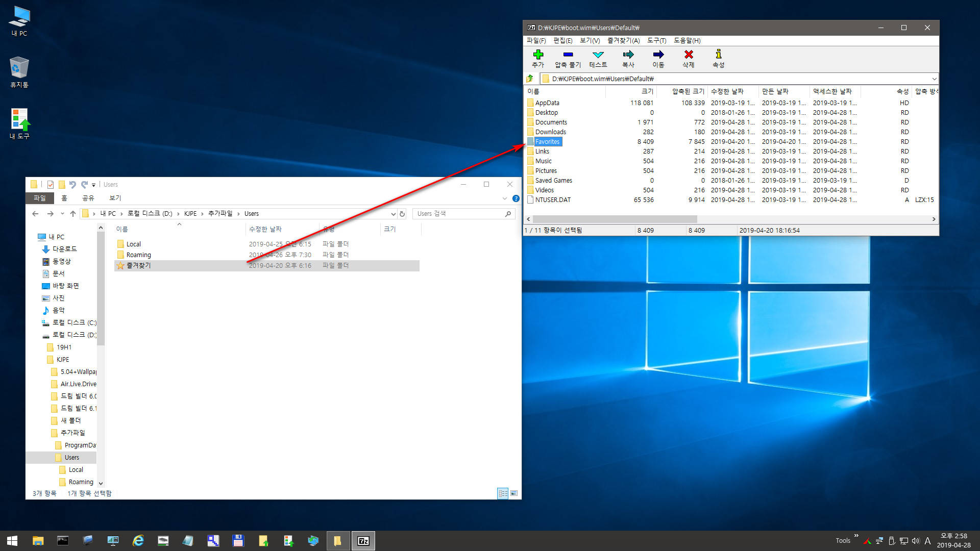
Task: Click 7-Zip horizontal scrollbar thumb
Action: pyautogui.click(x=615, y=219)
